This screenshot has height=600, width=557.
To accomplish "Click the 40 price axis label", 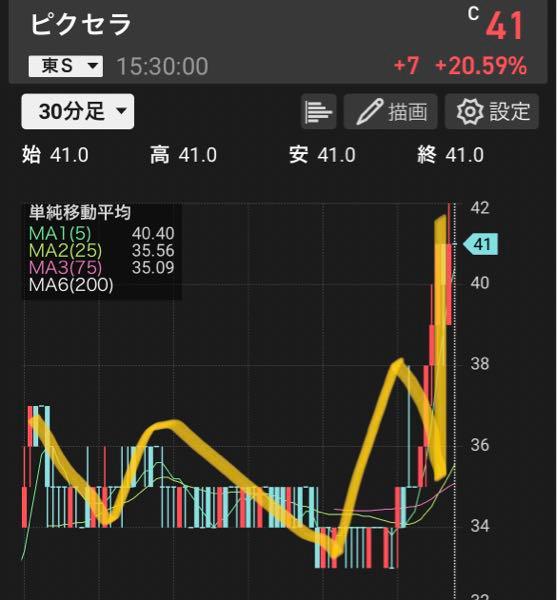I will pyautogui.click(x=480, y=283).
